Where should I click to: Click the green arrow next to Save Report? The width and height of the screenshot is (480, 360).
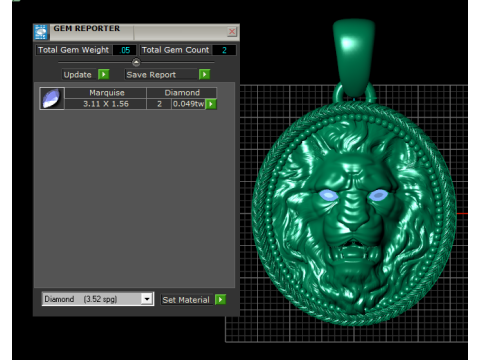pos(204,74)
